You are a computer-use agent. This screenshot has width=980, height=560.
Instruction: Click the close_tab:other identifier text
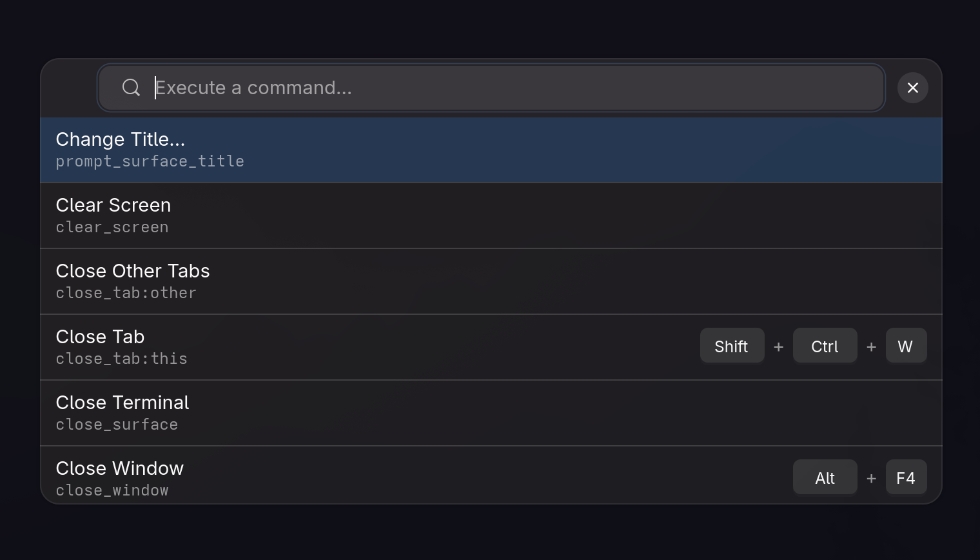126,293
